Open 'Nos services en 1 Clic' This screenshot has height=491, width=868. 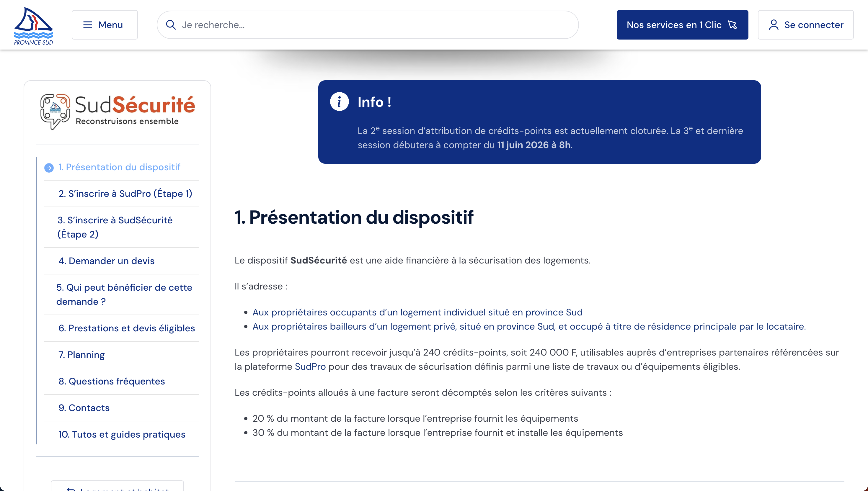(x=682, y=24)
